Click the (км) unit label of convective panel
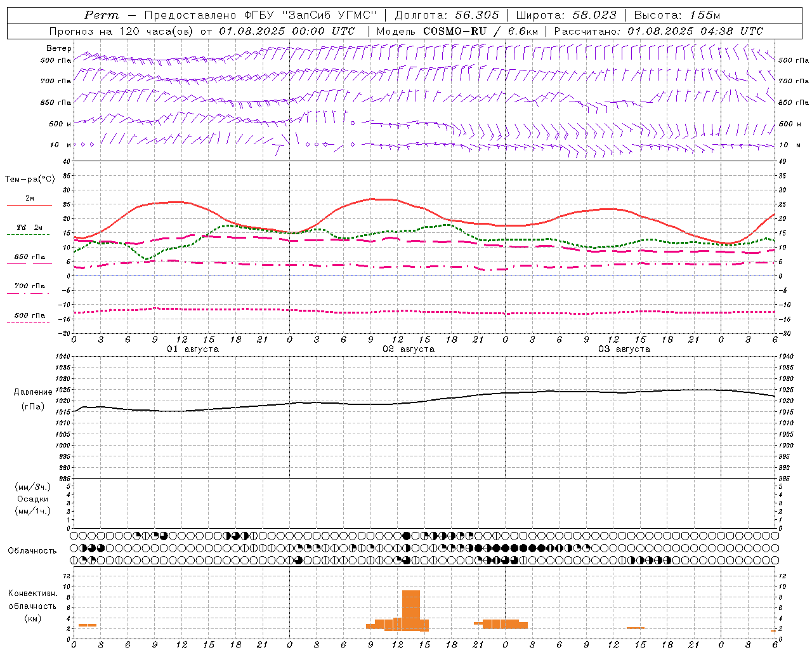This screenshot has width=812, height=650. 33,618
